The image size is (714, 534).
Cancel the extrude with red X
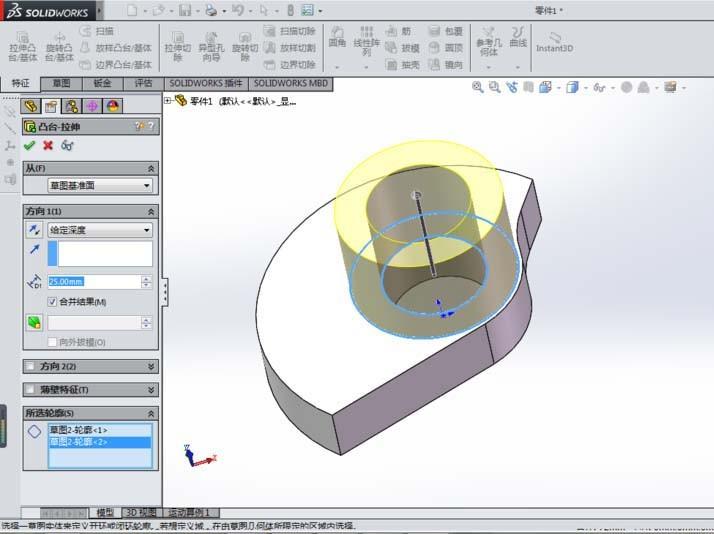(x=48, y=145)
